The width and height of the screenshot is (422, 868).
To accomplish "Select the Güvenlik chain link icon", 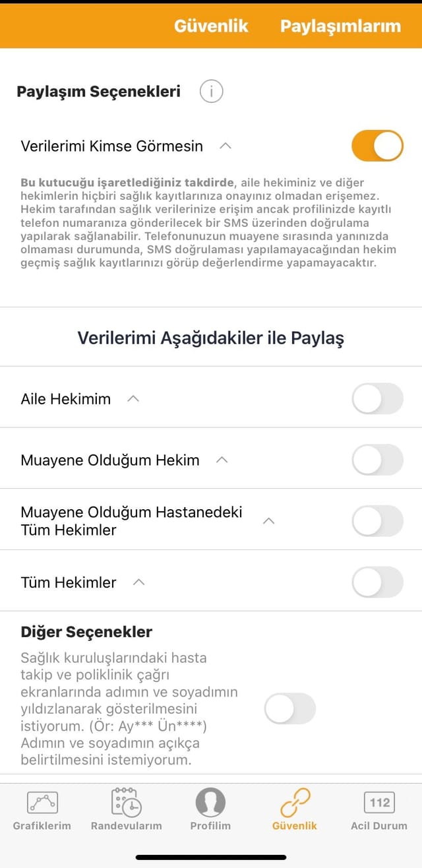I will 295,803.
